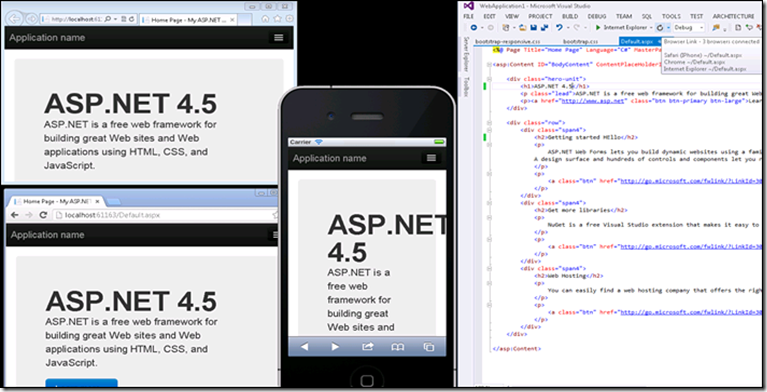Viewport: 767px width, 392px height.
Task: Click the http://www.asp.net link in code
Action: tap(593, 101)
